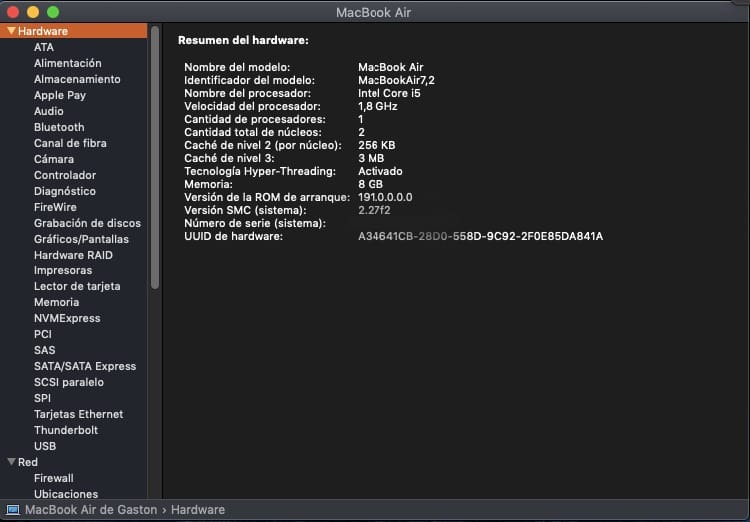Collapse the Red section triangle
The image size is (750, 522).
[11, 462]
